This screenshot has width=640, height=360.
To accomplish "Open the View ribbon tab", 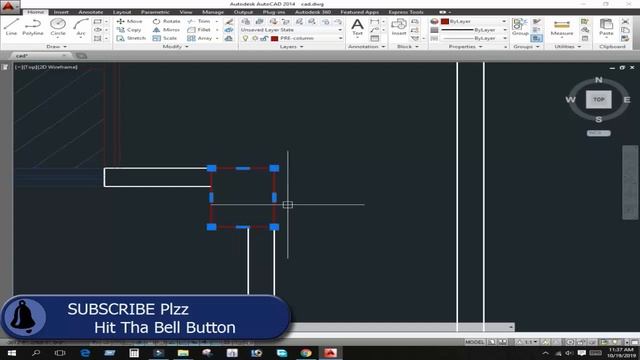I will click(x=186, y=12).
